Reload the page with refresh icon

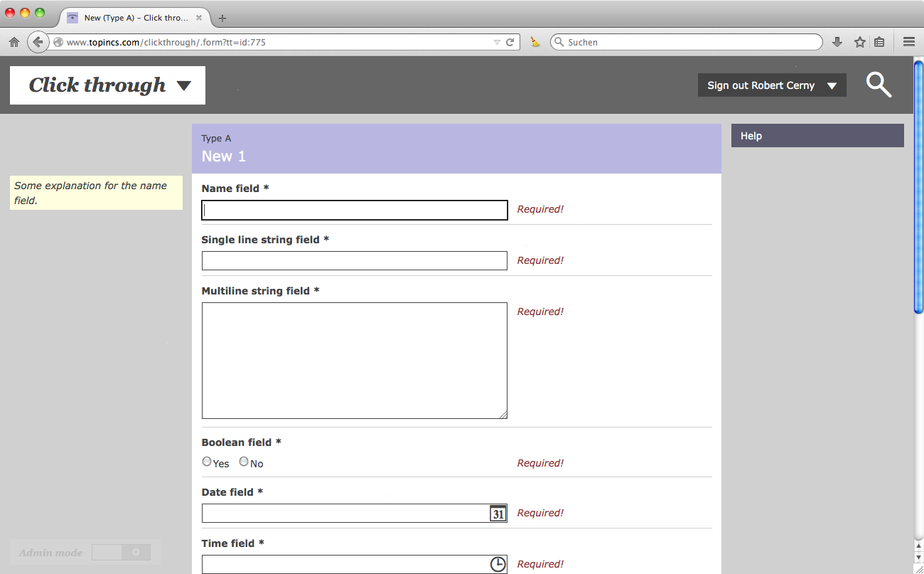pos(510,43)
